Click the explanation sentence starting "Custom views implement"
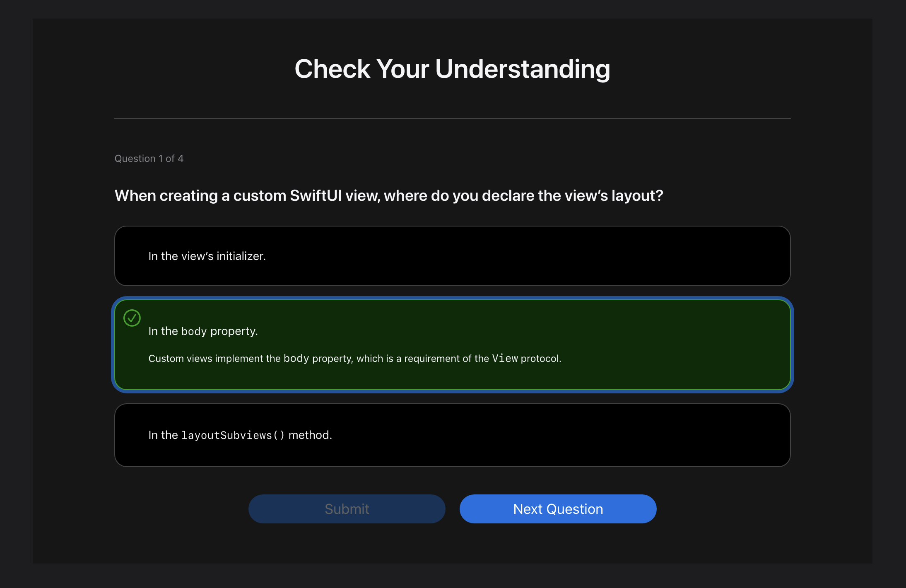This screenshot has height=588, width=906. [x=354, y=359]
